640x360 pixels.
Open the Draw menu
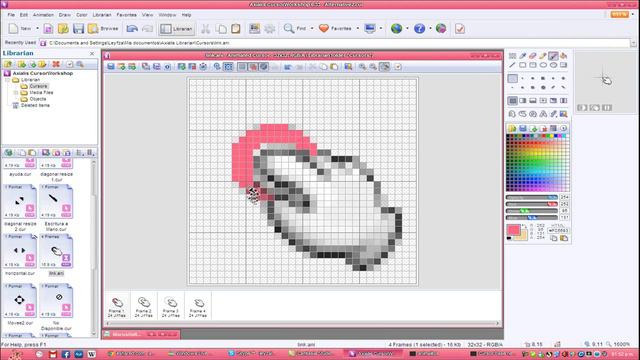point(64,15)
